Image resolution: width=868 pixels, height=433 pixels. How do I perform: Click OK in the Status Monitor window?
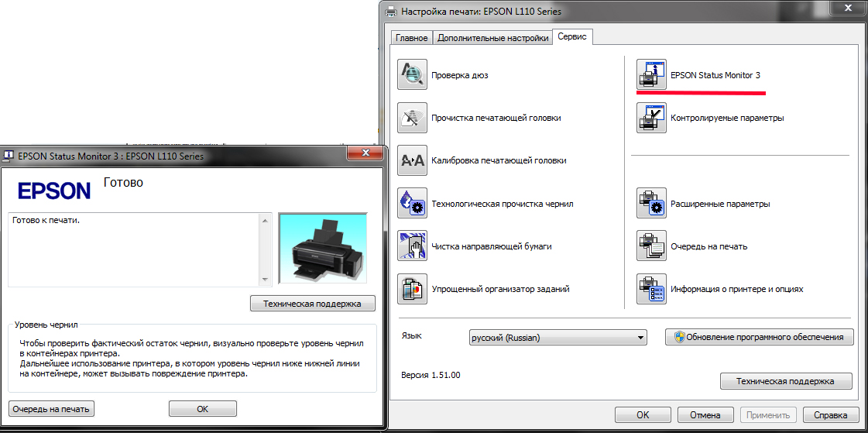tap(203, 409)
